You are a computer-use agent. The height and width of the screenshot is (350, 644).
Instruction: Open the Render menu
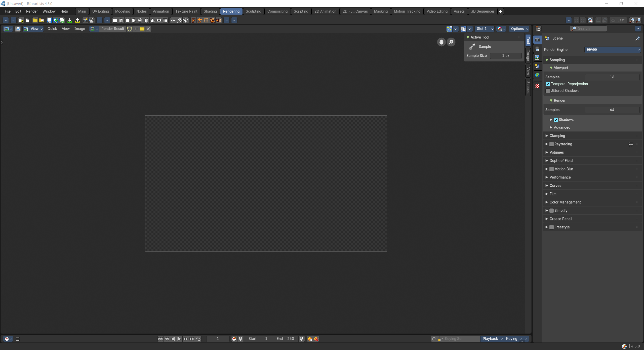[x=32, y=11]
